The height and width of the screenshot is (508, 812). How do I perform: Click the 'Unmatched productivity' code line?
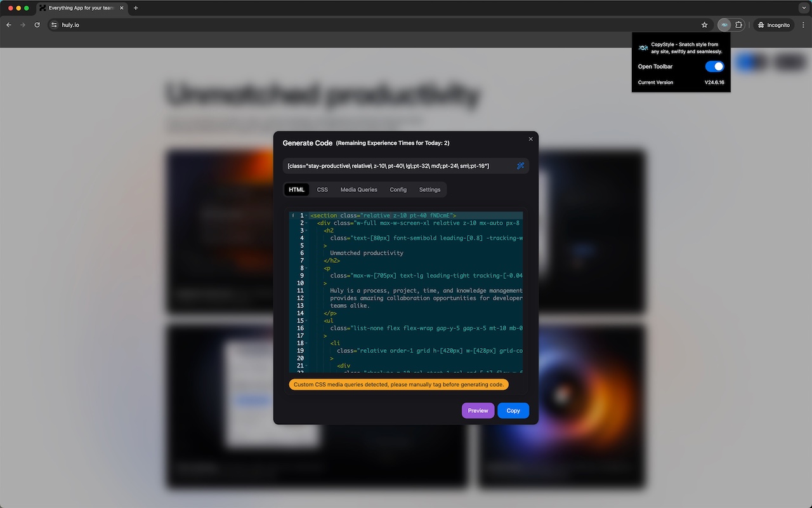(367, 253)
